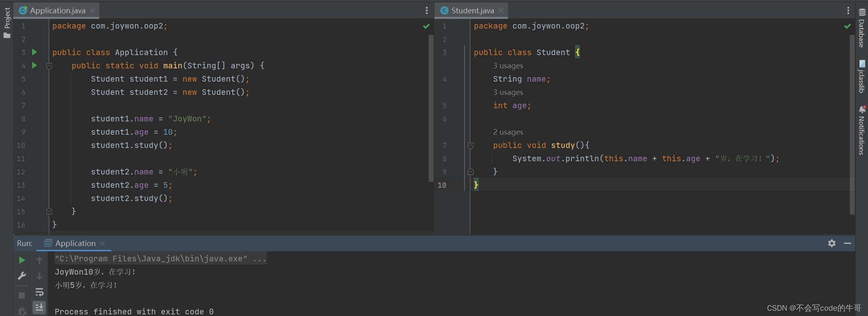Click the "小明" string literal
This screenshot has width=868, height=316.
coord(180,172)
